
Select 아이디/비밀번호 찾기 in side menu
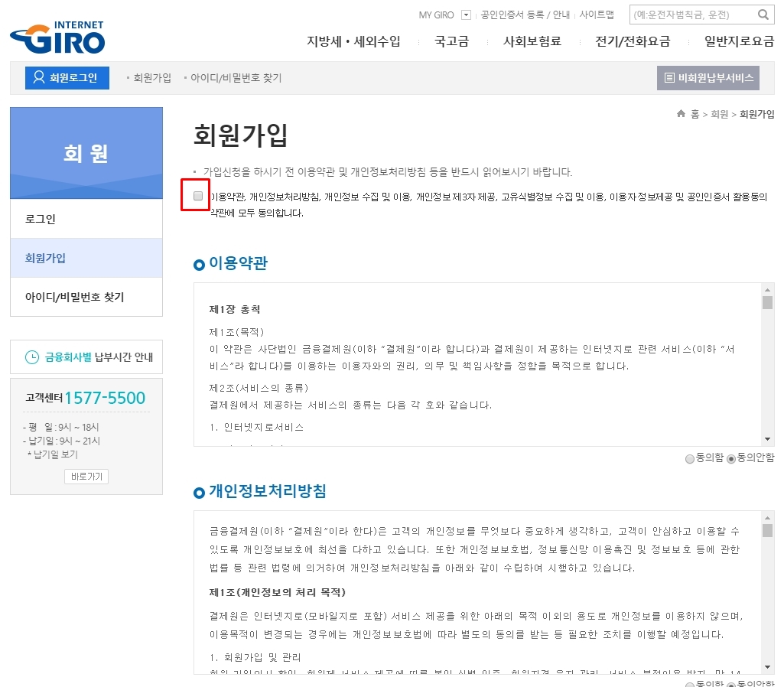(86, 297)
